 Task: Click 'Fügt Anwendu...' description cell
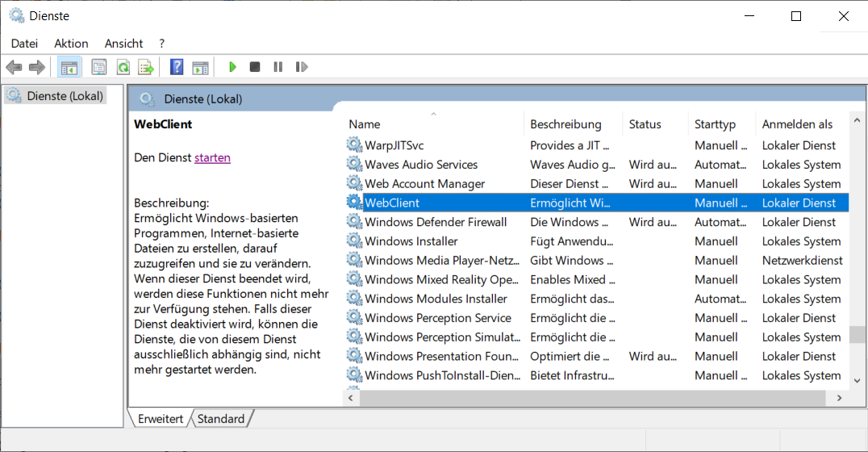[571, 241]
